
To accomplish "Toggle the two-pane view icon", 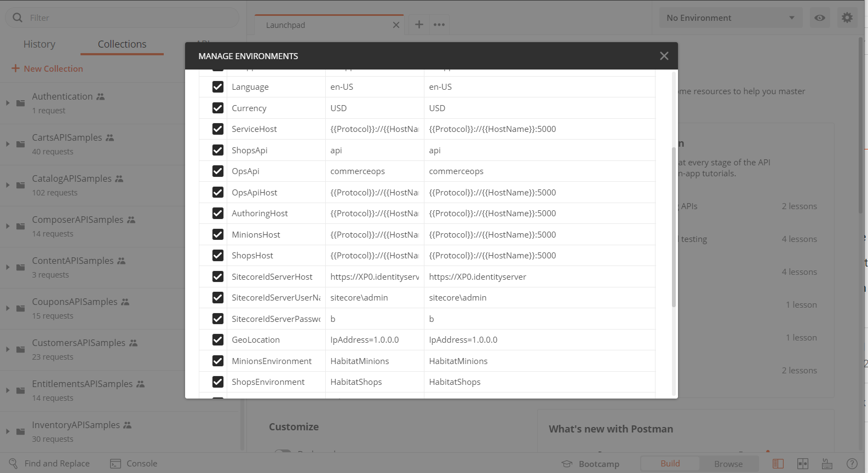I will point(778,464).
